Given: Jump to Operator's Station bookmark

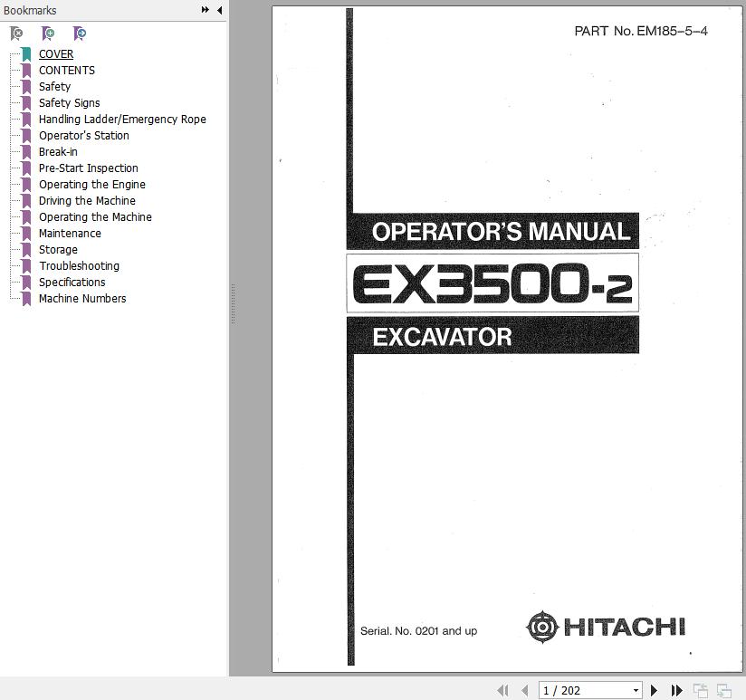Looking at the screenshot, I should tap(83, 136).
